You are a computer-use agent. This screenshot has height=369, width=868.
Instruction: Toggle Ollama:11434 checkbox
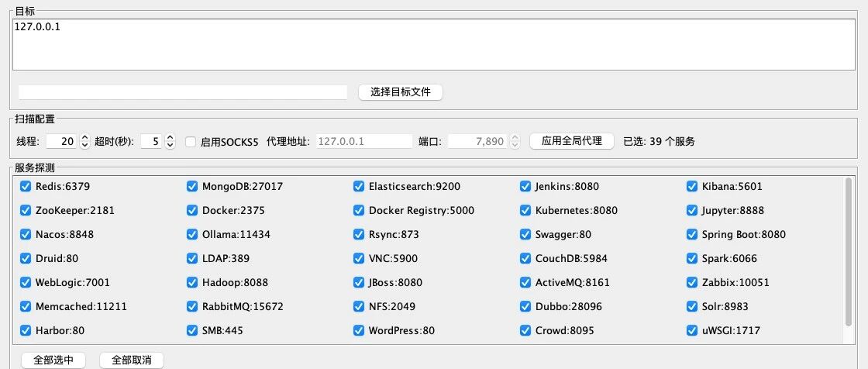point(192,234)
